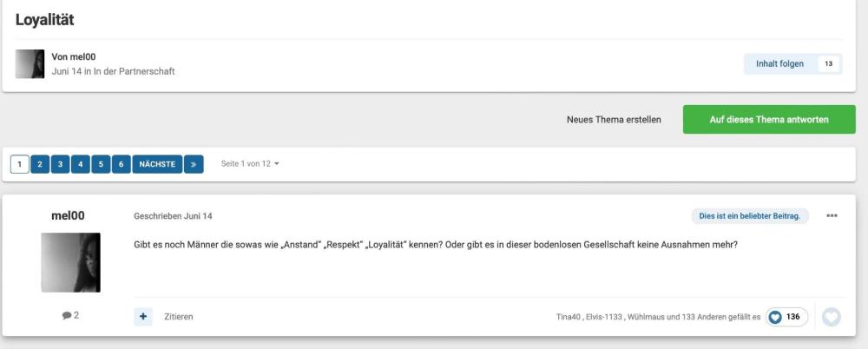Screen dimensions: 868x349
Task: Go to page 2
Action: pos(40,163)
